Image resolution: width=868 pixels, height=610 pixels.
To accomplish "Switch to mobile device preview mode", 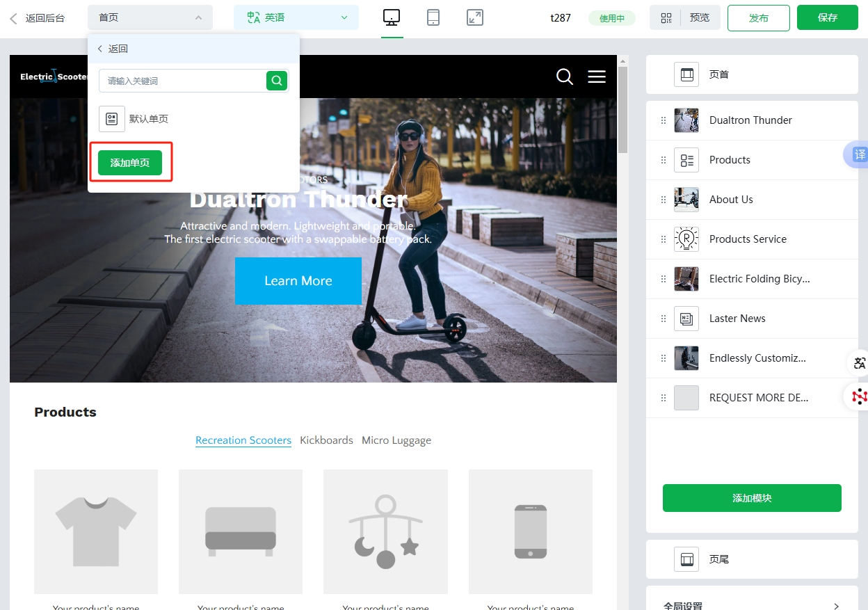I will click(x=433, y=18).
